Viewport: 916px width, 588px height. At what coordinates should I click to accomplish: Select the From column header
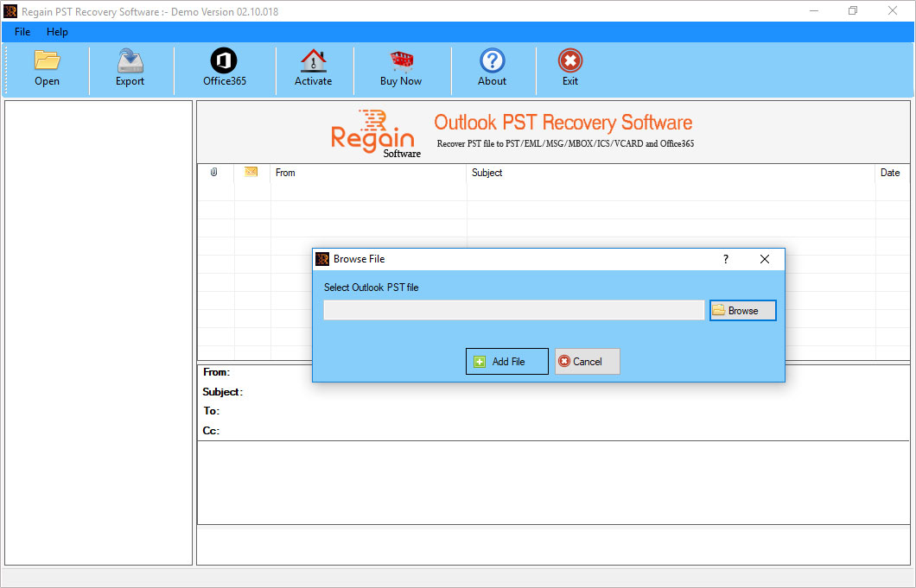tap(285, 172)
